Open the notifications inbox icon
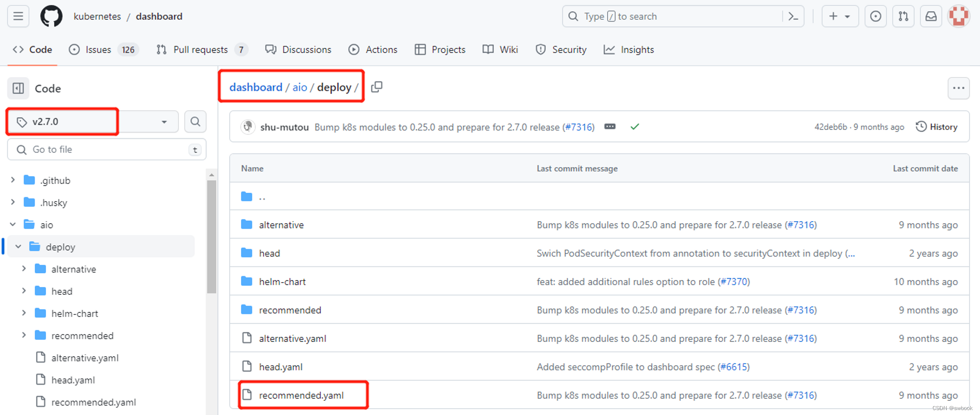 coord(931,16)
